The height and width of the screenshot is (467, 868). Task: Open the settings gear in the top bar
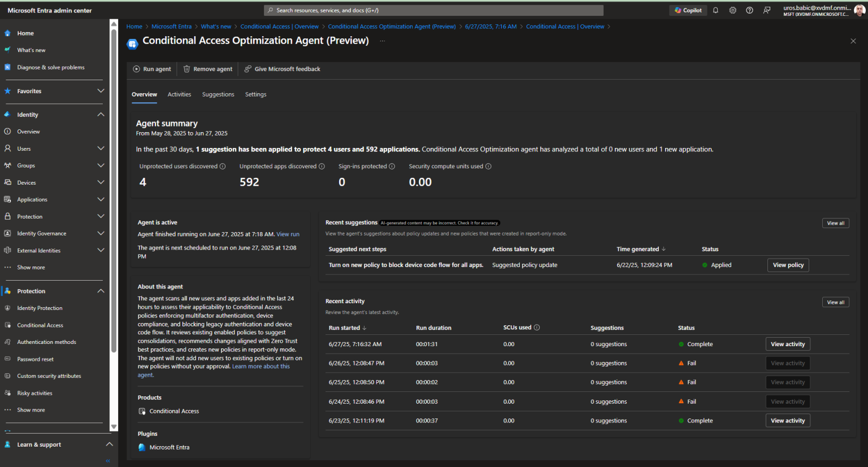pyautogui.click(x=732, y=10)
